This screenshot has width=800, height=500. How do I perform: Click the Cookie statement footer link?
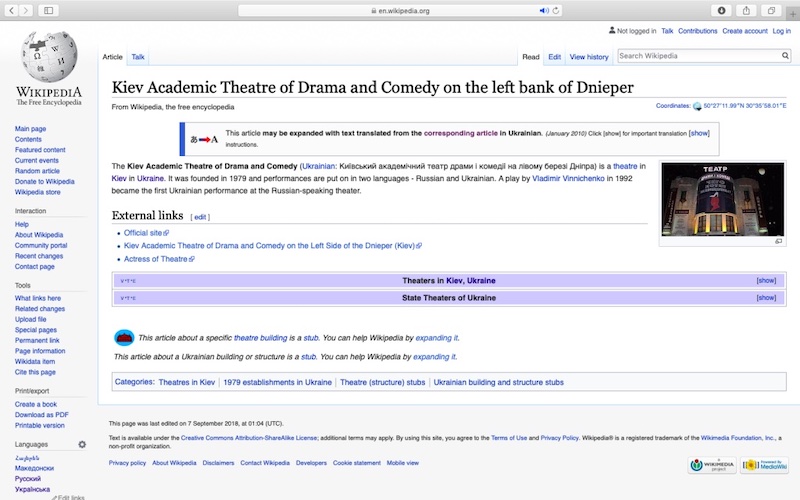click(x=357, y=463)
